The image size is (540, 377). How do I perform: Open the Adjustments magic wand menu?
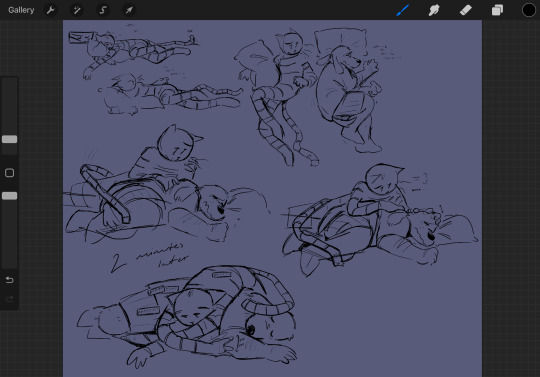(76, 10)
